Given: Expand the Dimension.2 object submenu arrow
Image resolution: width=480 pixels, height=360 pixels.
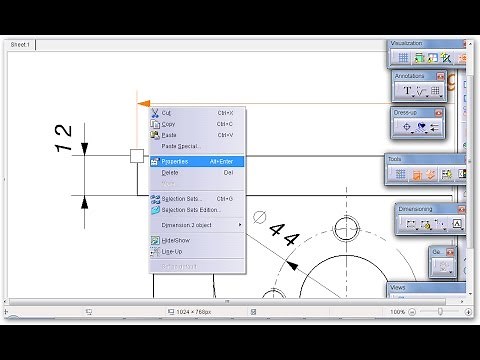Looking at the screenshot, I should point(240,225).
